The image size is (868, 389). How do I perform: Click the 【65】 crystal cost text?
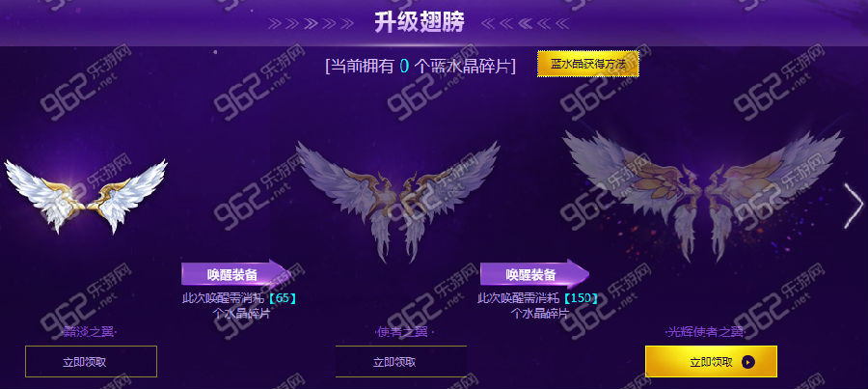pyautogui.click(x=282, y=298)
